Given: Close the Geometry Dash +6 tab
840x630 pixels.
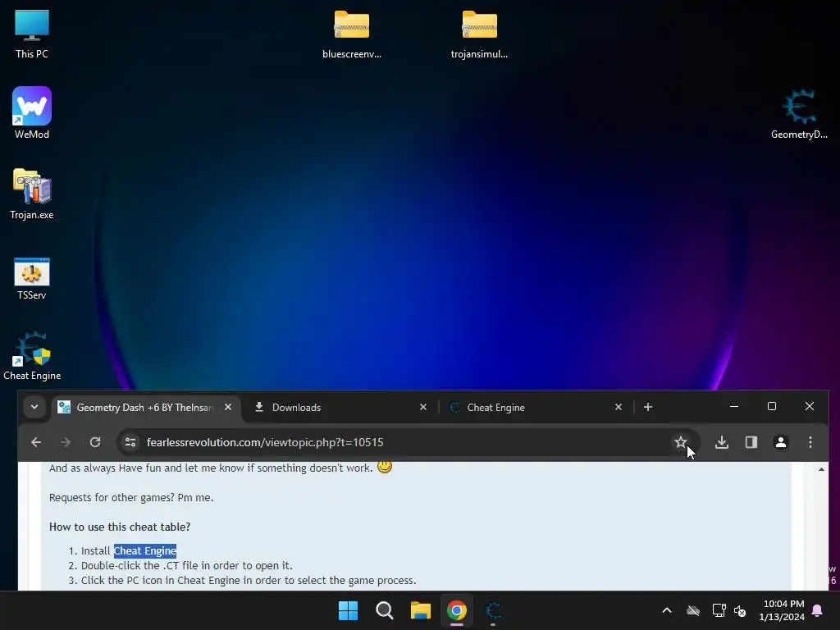Looking at the screenshot, I should (228, 407).
